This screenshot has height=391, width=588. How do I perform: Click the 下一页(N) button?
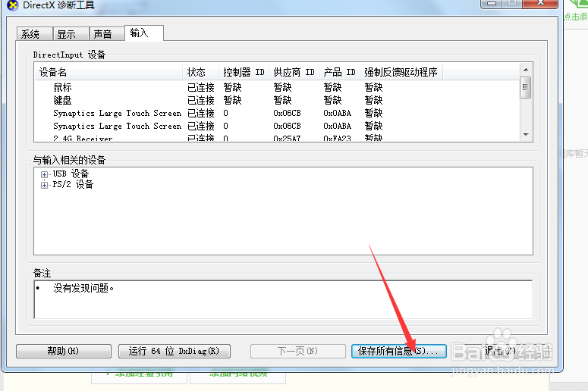tap(297, 351)
